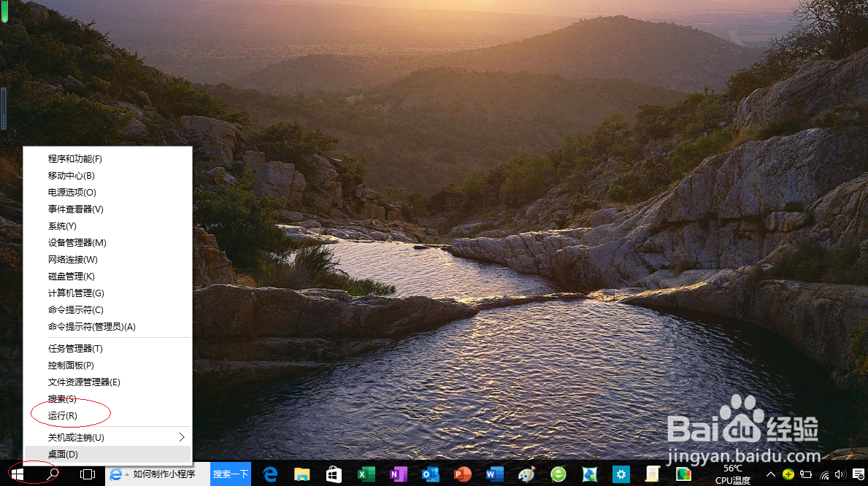Image resolution: width=868 pixels, height=486 pixels.
Task: Open 计算机管理(G) from menu
Action: (x=108, y=293)
